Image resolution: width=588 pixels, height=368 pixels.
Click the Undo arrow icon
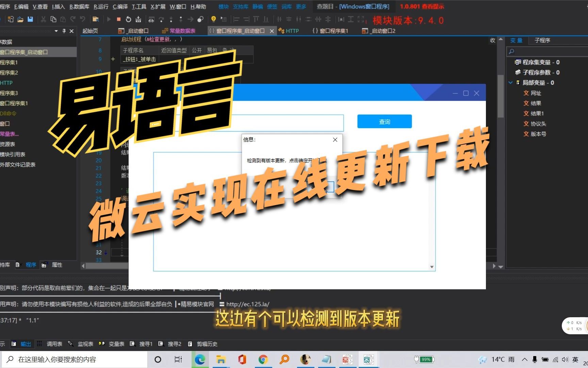82,19
